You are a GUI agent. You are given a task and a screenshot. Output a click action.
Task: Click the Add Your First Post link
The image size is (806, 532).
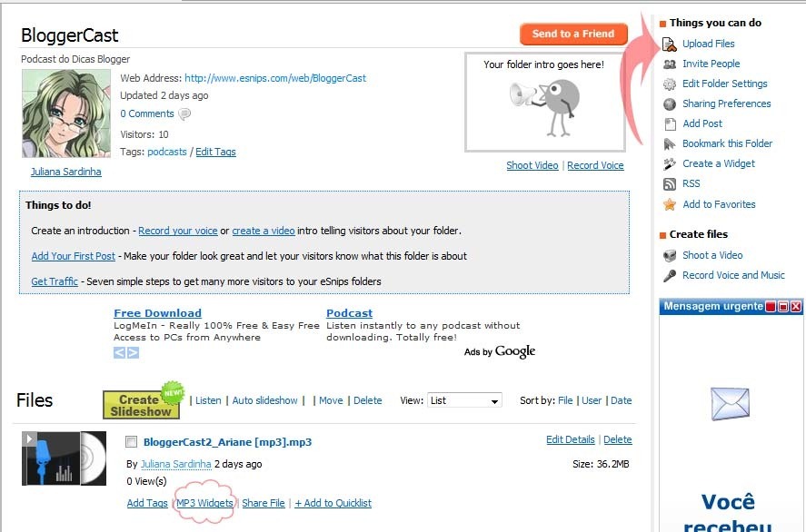[x=73, y=256]
